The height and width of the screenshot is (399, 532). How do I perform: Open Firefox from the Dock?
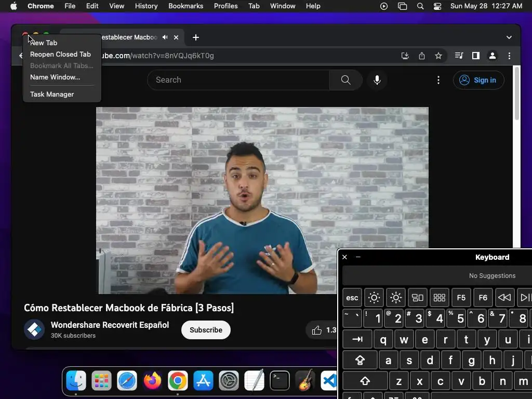pyautogui.click(x=152, y=381)
